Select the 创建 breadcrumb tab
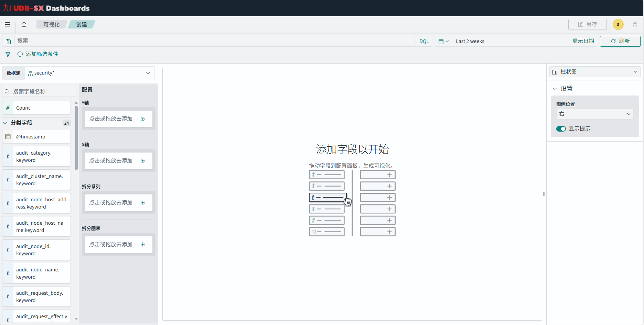Viewport: 644px width, 325px height. [x=81, y=24]
